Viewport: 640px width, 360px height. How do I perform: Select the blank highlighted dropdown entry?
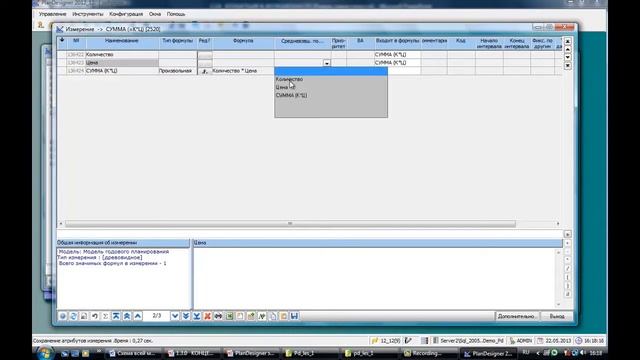[x=331, y=72]
